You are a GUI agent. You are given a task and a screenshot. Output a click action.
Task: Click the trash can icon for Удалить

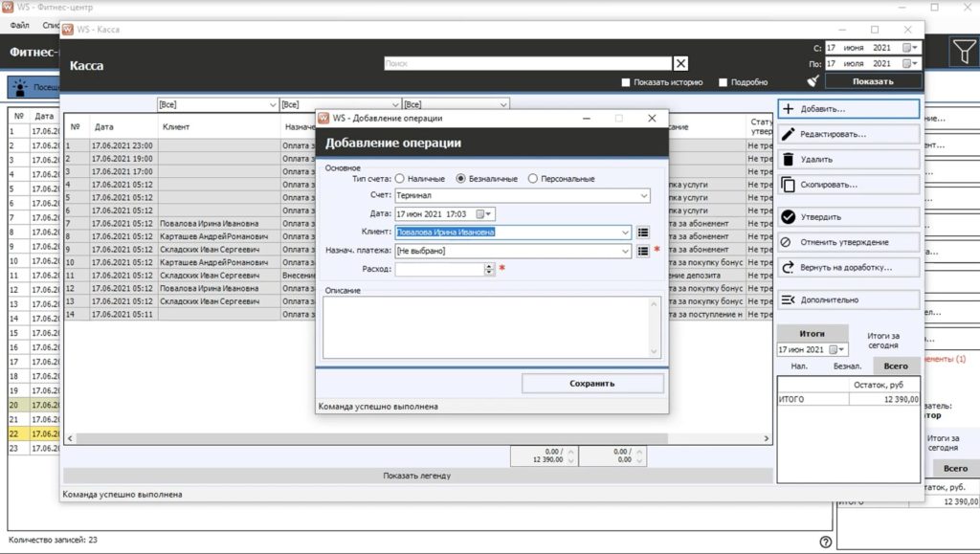point(789,159)
